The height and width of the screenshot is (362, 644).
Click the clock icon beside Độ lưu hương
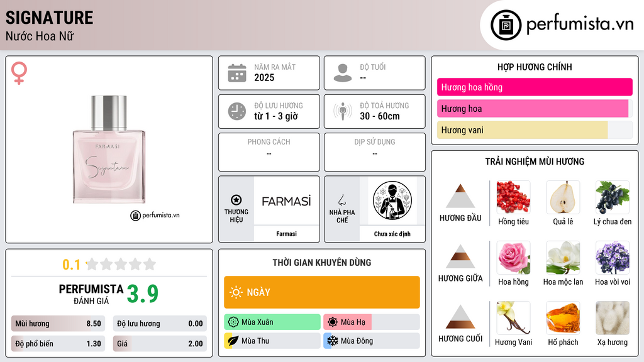(x=237, y=111)
